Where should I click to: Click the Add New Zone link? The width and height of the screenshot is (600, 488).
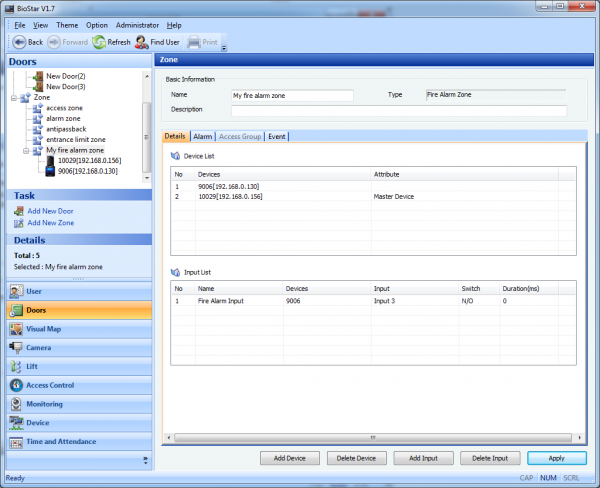tap(51, 223)
